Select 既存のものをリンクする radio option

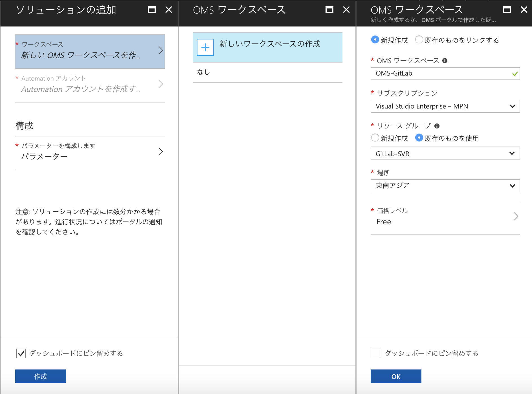(x=419, y=40)
